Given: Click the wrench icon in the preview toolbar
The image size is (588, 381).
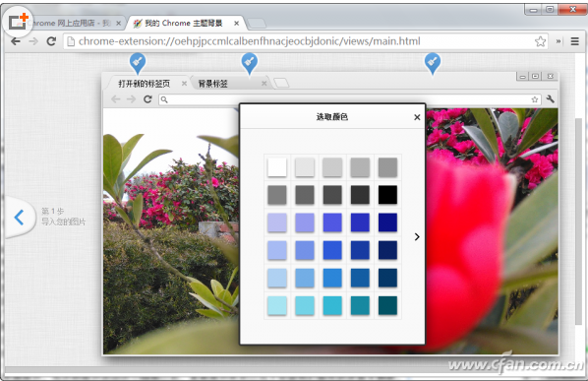Looking at the screenshot, I should pos(550,99).
